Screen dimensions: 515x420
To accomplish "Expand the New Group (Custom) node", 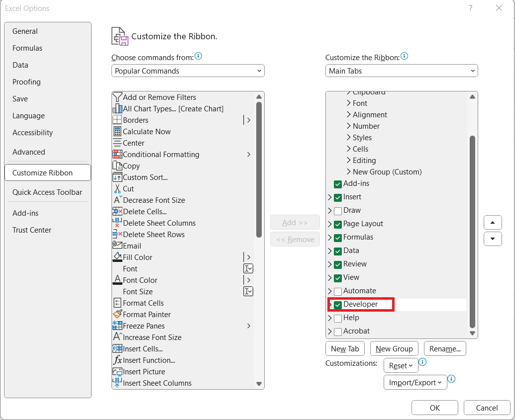I will coord(348,171).
